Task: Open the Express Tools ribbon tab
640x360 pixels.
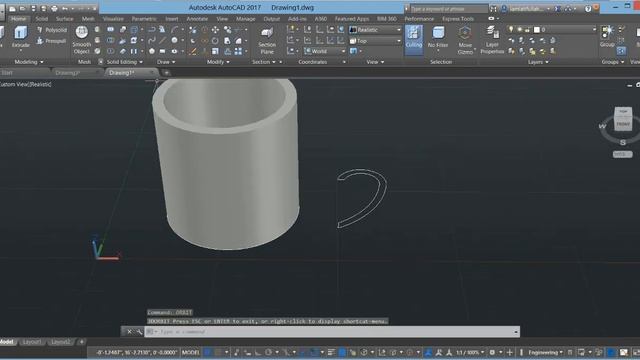Action: pyautogui.click(x=458, y=19)
